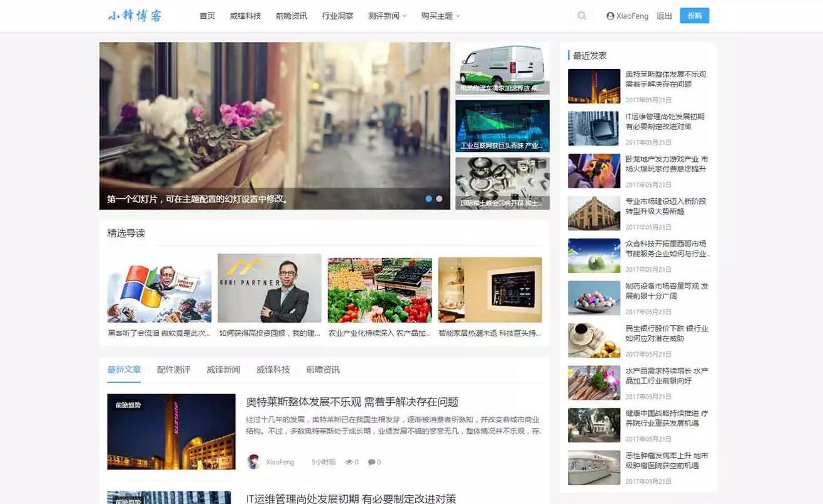Click the XiaoFeng user account icon
Image resolution: width=823 pixels, height=504 pixels.
[x=610, y=16]
